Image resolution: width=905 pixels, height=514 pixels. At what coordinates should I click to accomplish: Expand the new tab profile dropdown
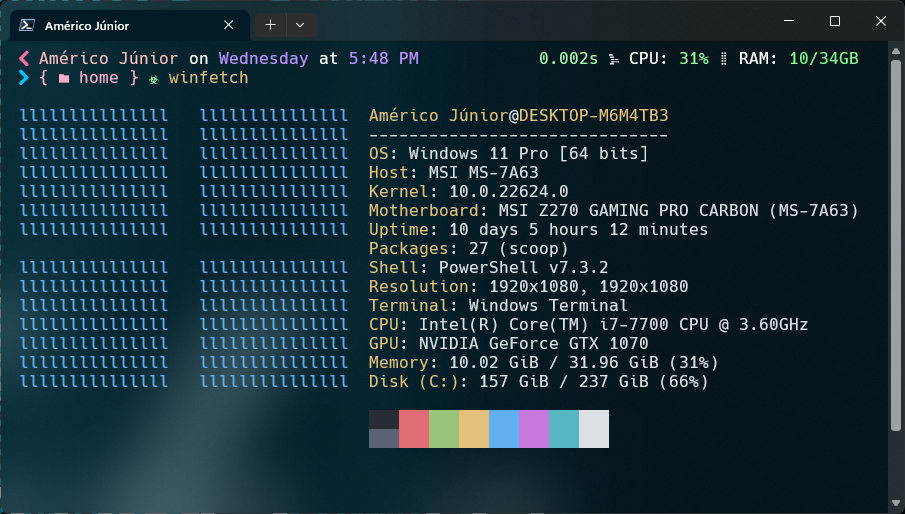point(300,25)
